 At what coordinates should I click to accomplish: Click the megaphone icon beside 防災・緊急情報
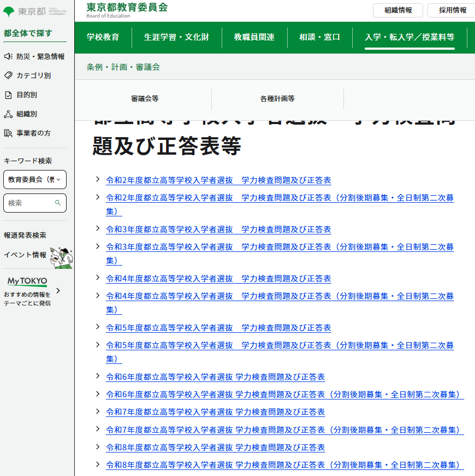(8, 56)
